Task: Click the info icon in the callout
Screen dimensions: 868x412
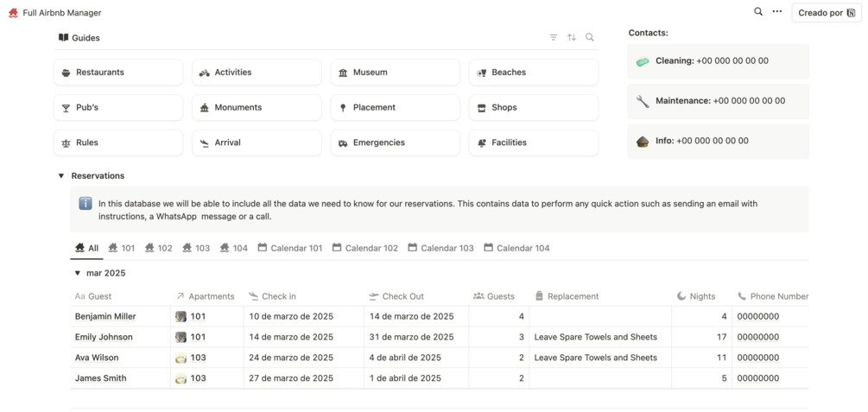Action: point(86,204)
